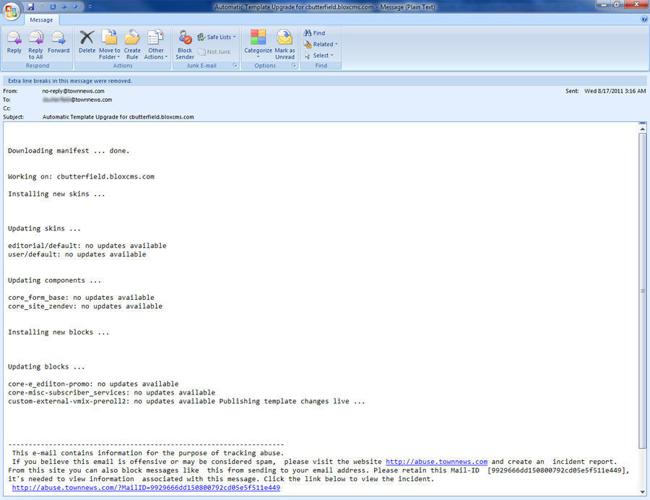This screenshot has width=650, height=500.
Task: Open the Other Actions menu
Action: click(x=156, y=45)
